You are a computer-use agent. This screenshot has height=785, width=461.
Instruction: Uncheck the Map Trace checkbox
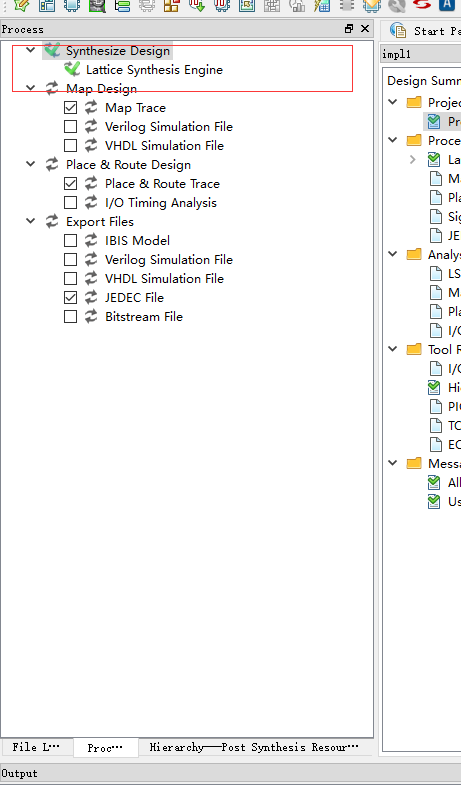[71, 108]
